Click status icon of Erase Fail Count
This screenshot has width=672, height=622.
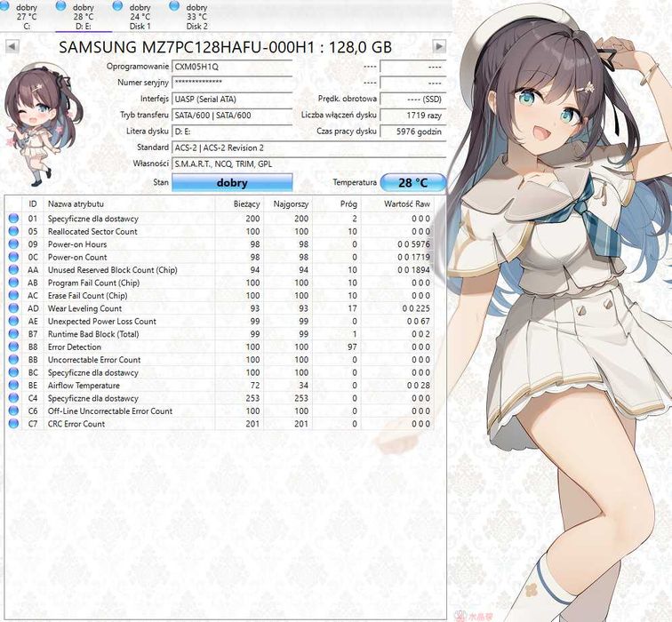[13, 295]
